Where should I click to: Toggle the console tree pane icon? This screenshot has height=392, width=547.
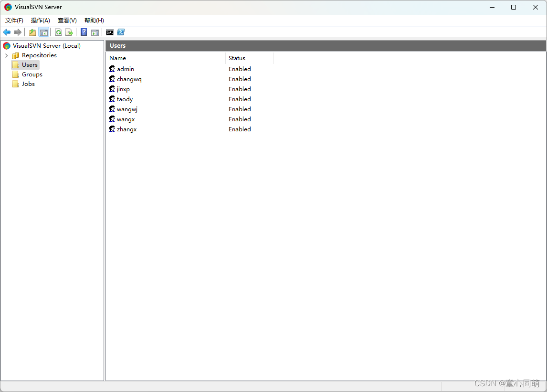pos(43,32)
